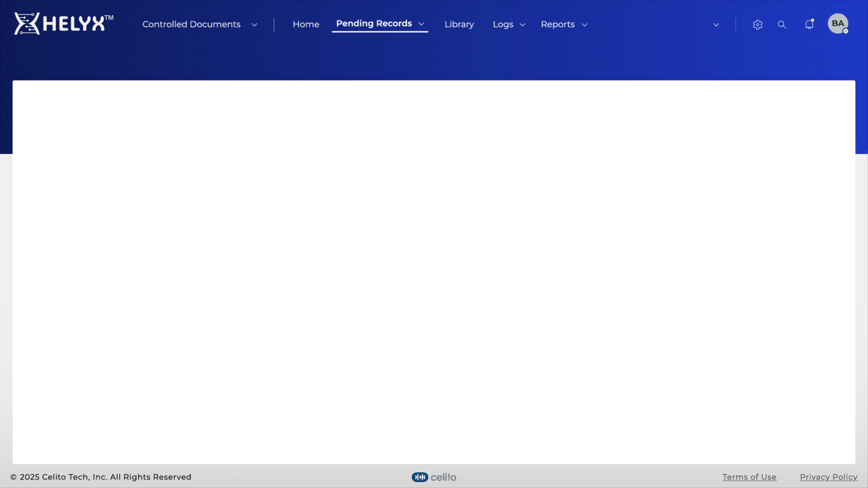The height and width of the screenshot is (488, 868).
Task: Select the Pending Records tab label
Action: coord(374,23)
